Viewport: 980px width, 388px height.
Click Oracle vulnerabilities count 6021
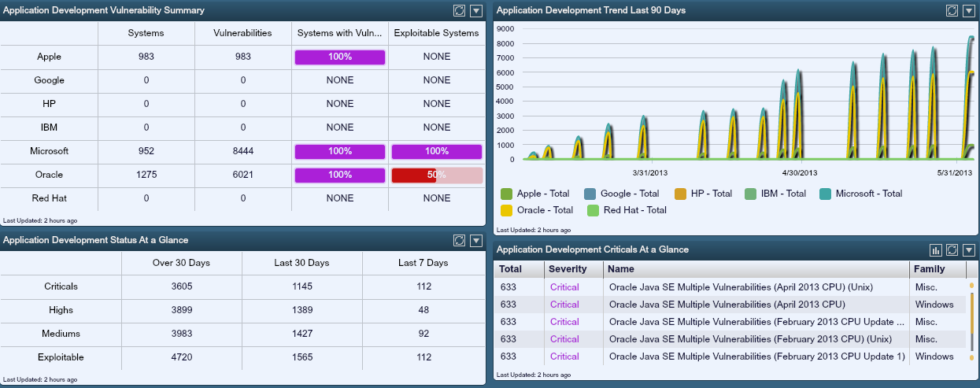[x=243, y=175]
